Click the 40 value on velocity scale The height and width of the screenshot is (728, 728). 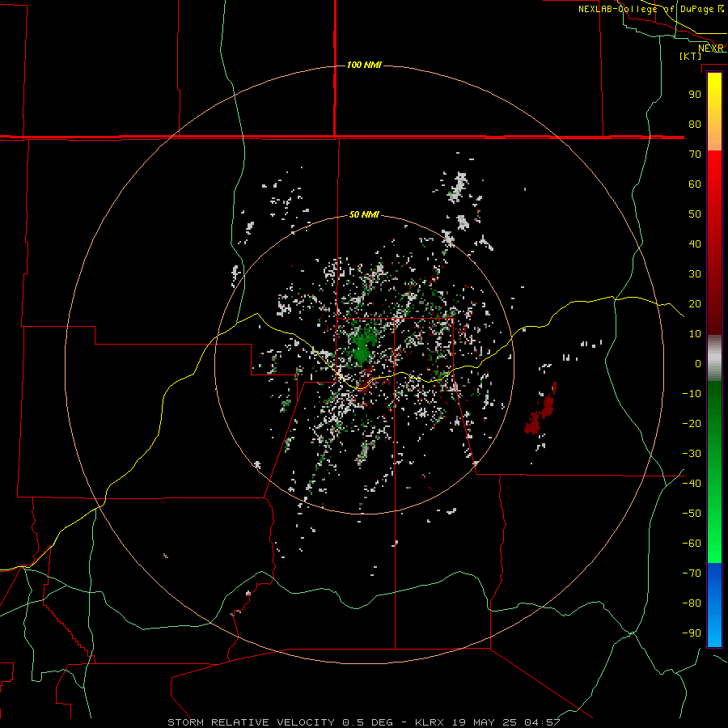pos(695,243)
